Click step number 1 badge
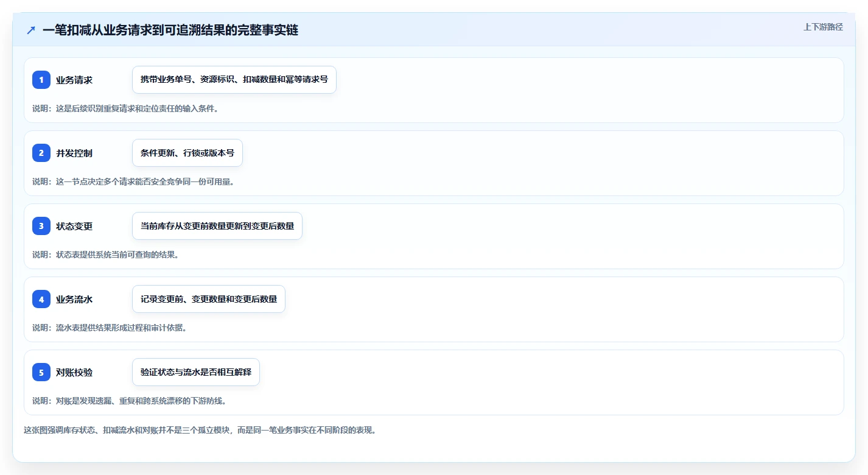This screenshot has height=475, width=868. tap(41, 80)
